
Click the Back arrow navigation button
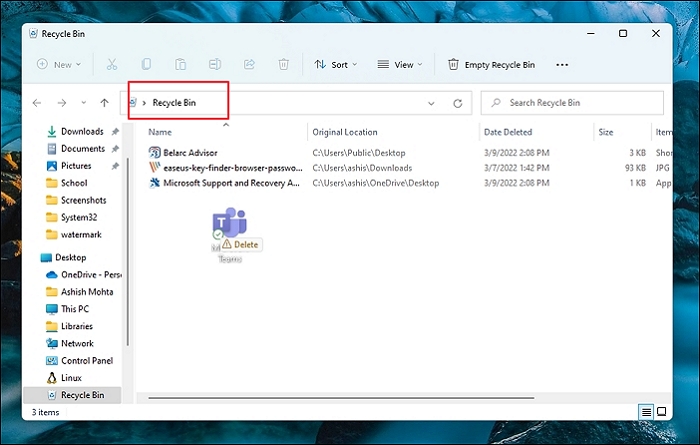tap(37, 103)
